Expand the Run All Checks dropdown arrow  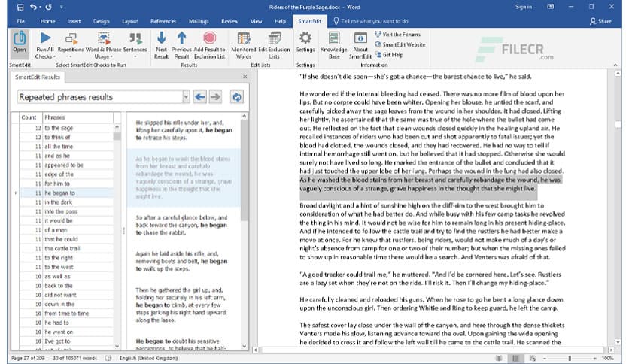[x=54, y=56]
